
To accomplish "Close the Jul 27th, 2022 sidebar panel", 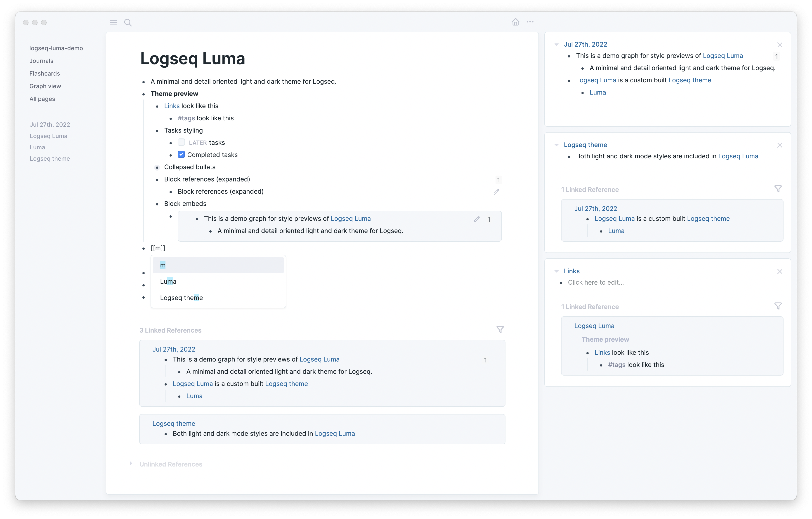I will pyautogui.click(x=780, y=45).
